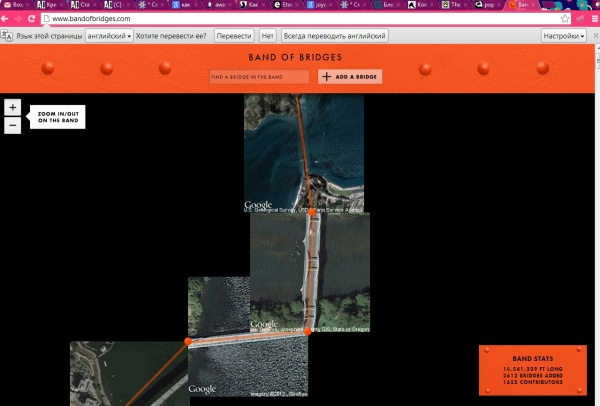Click the address bar URL

tap(91, 19)
